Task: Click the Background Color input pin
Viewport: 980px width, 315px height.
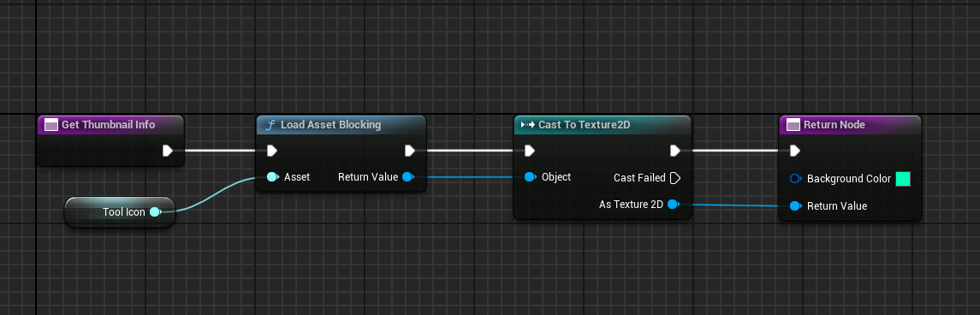Action: [x=795, y=179]
